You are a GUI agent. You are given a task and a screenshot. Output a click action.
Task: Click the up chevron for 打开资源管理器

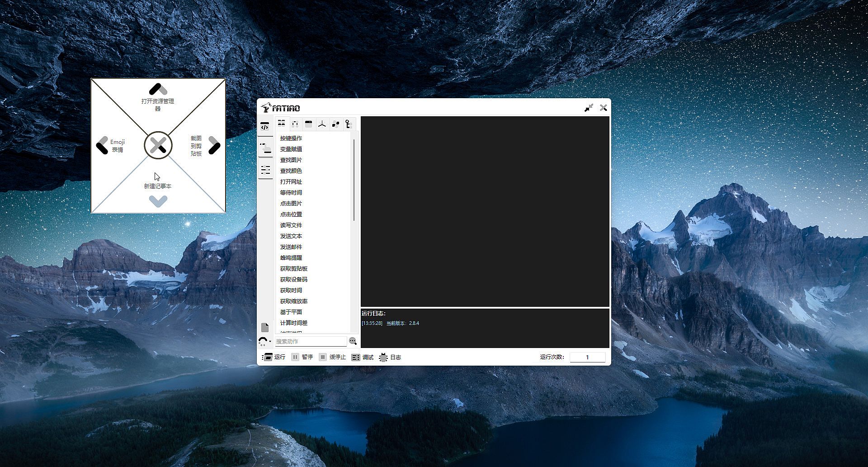click(158, 89)
